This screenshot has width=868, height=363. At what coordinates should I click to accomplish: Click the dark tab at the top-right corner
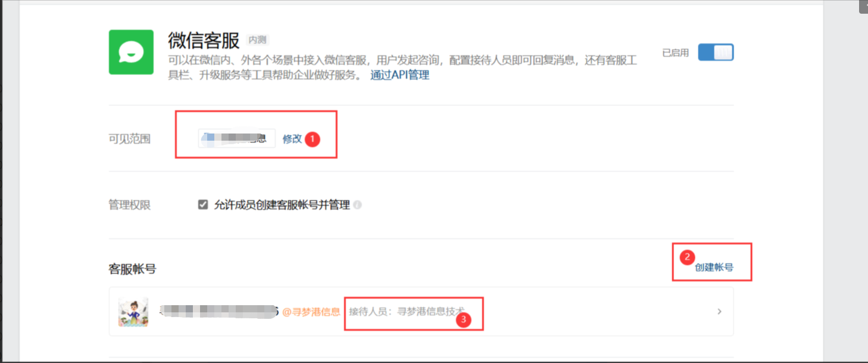tap(863, 6)
